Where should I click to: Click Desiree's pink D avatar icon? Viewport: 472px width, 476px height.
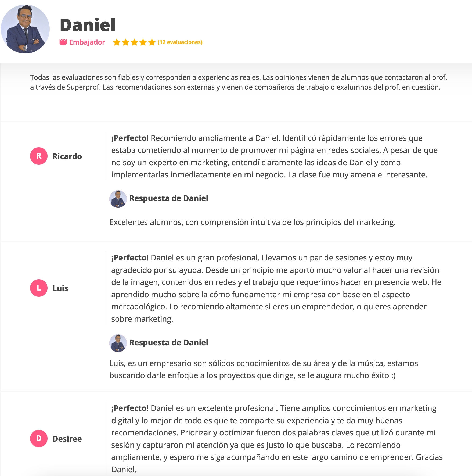pyautogui.click(x=39, y=438)
